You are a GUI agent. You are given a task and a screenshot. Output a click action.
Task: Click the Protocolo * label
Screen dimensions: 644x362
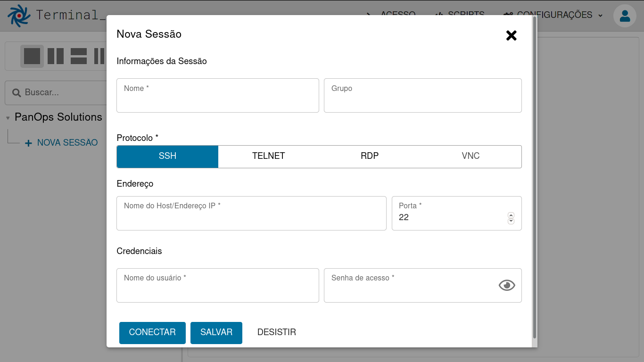tap(138, 138)
